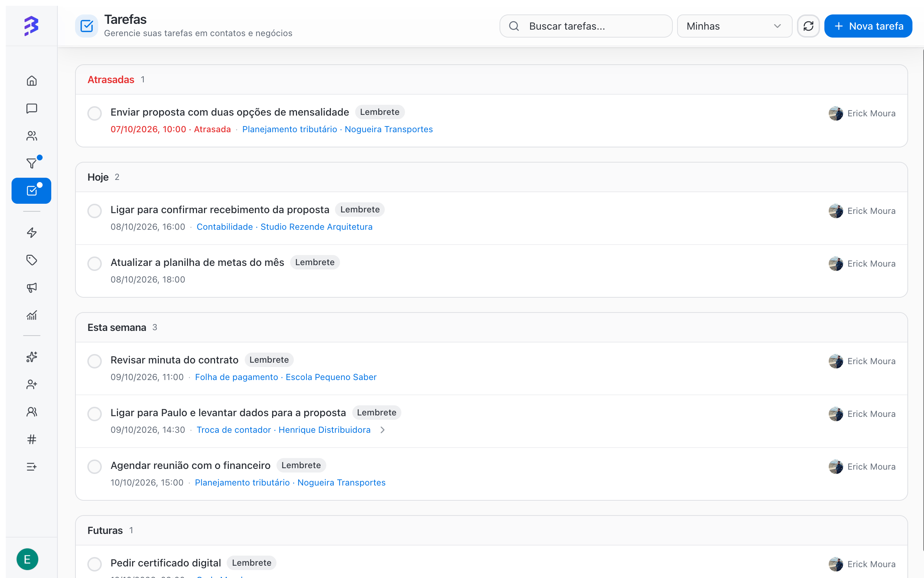
Task: Open the chart reports icon in sidebar
Action: (32, 315)
